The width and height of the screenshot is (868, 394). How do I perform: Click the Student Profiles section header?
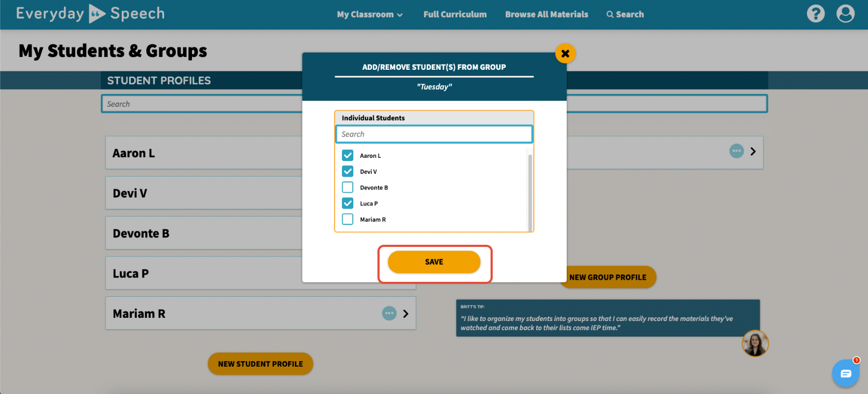(x=159, y=81)
